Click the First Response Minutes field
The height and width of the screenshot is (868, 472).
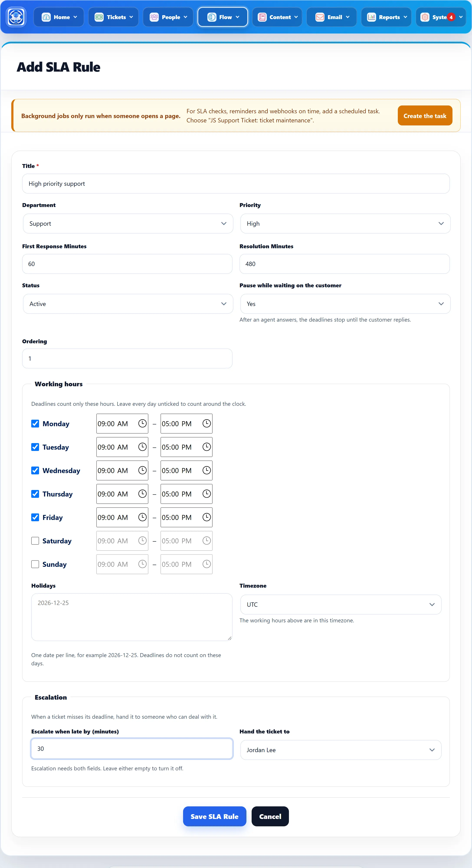(x=127, y=264)
